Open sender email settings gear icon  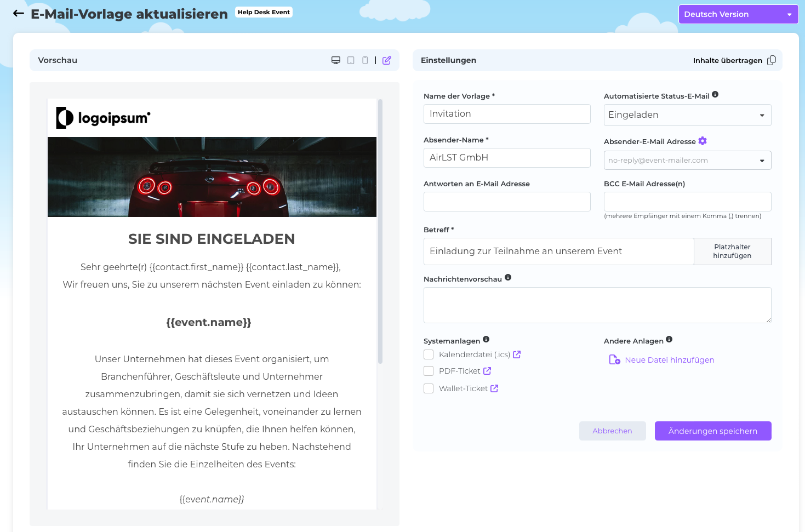point(703,141)
